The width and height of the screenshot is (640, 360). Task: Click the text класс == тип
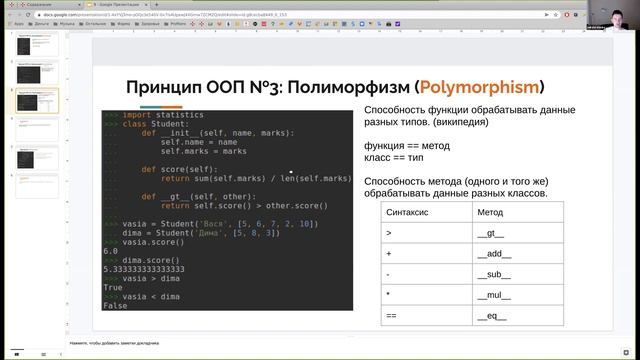point(393,158)
